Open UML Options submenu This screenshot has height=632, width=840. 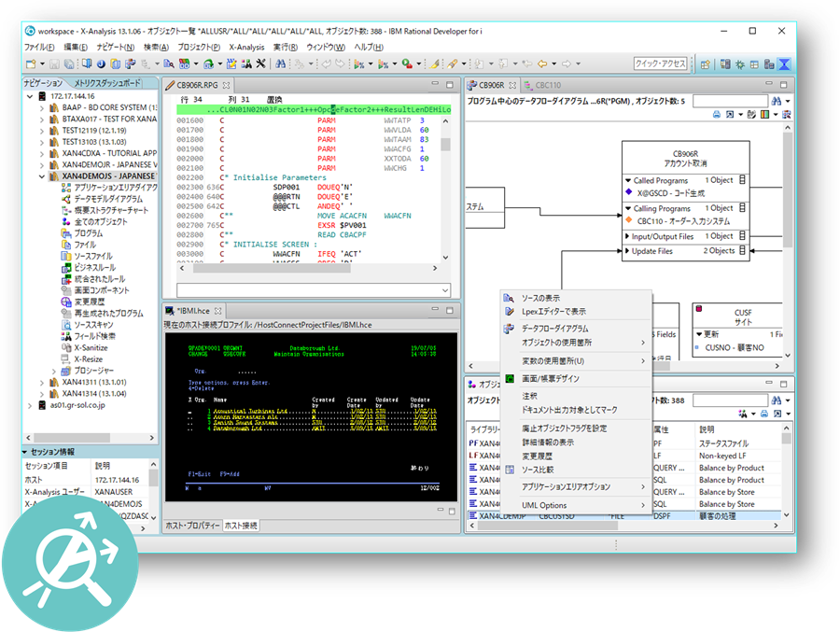click(576, 505)
